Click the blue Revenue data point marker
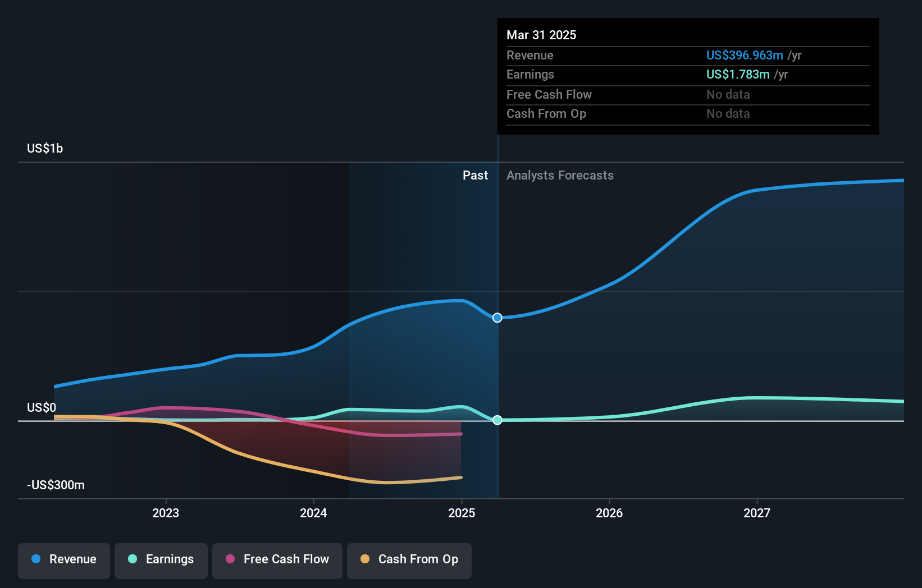 (497, 318)
